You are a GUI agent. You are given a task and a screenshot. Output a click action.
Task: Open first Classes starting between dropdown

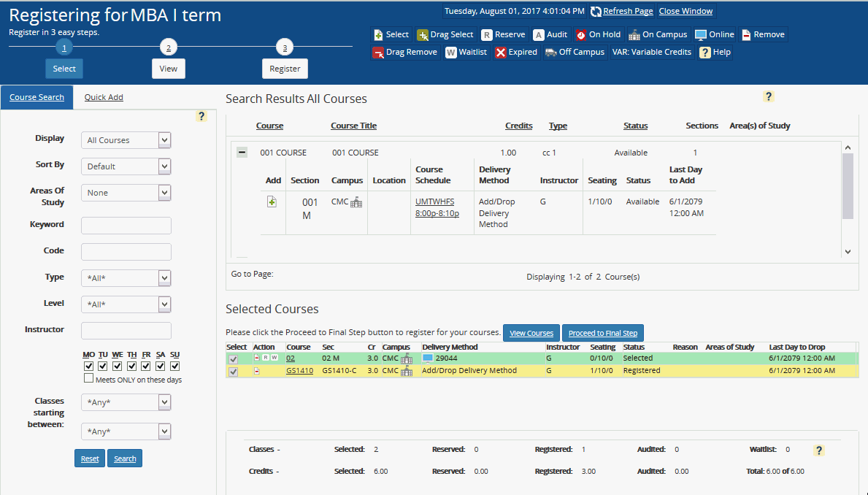pyautogui.click(x=126, y=402)
